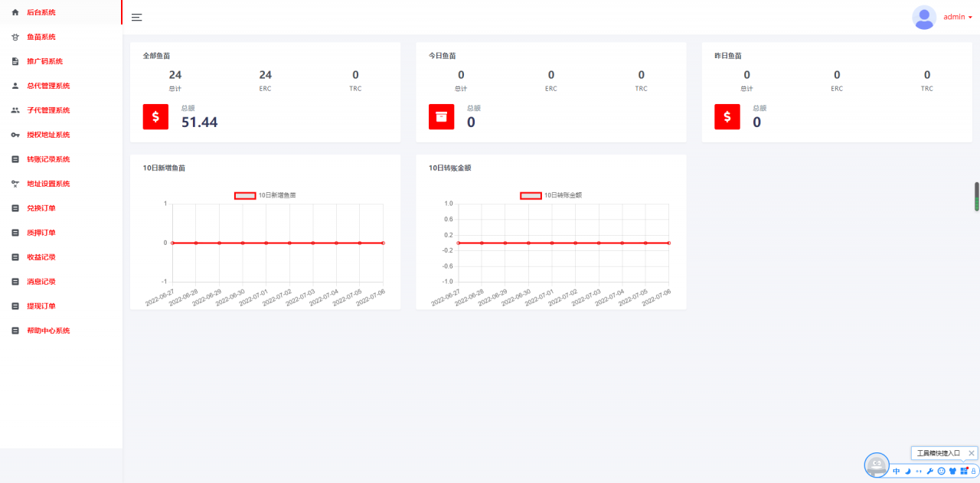Image resolution: width=980 pixels, height=483 pixels.
Task: Click the 全部鱼苗 card title
Action: 156,56
